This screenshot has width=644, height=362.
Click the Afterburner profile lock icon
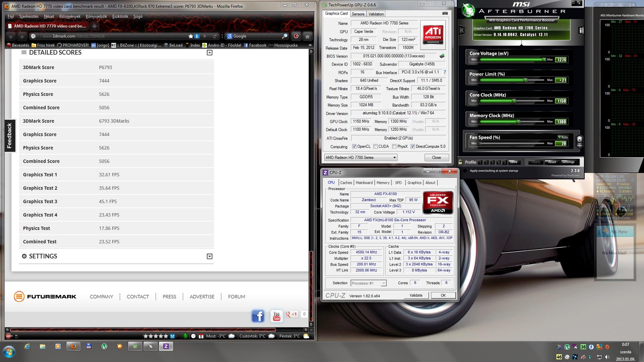(x=460, y=162)
